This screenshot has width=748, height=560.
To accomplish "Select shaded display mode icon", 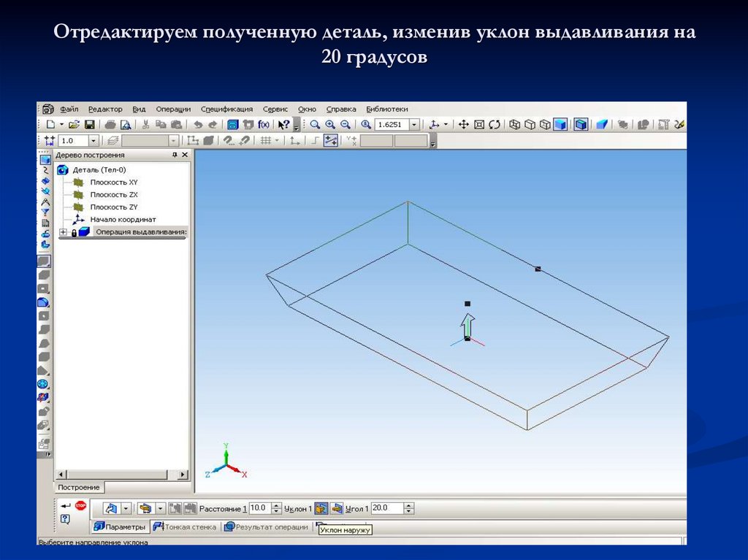I will 560,125.
